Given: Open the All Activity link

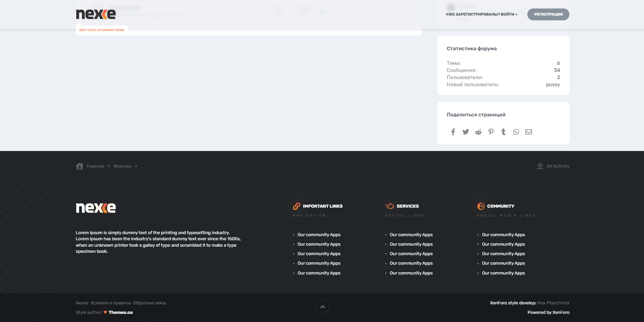Looking at the screenshot, I should tap(558, 166).
